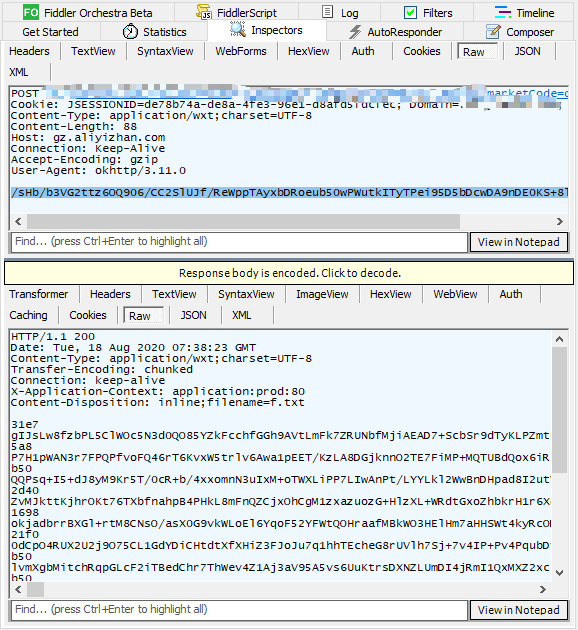Screen dimensions: 578x630
Task: Open the FiddlerScript tab
Action: click(237, 12)
